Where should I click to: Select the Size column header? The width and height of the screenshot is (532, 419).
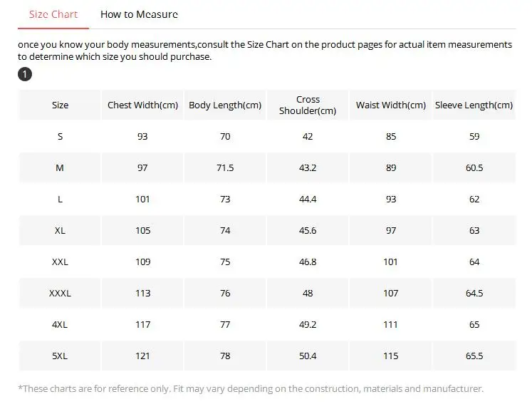60,105
